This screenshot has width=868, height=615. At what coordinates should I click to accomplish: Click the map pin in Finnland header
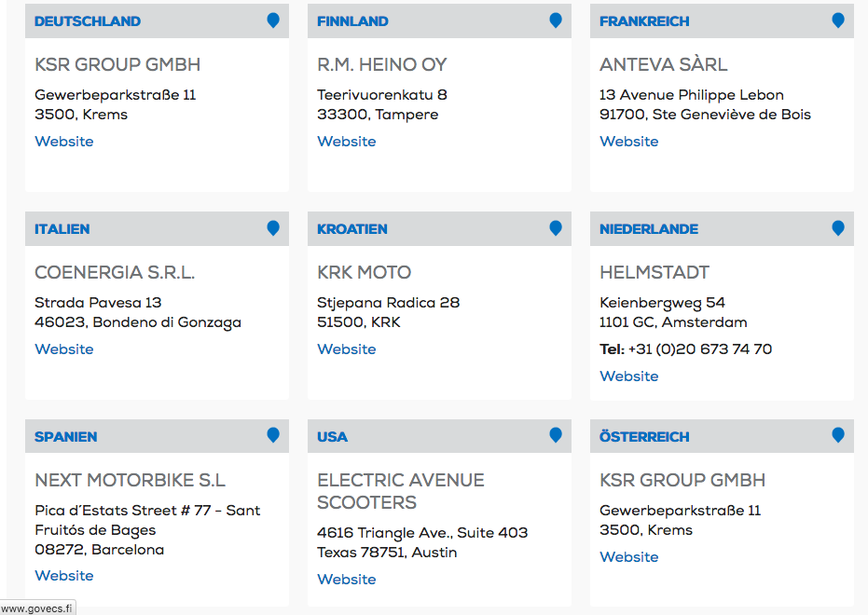556,20
